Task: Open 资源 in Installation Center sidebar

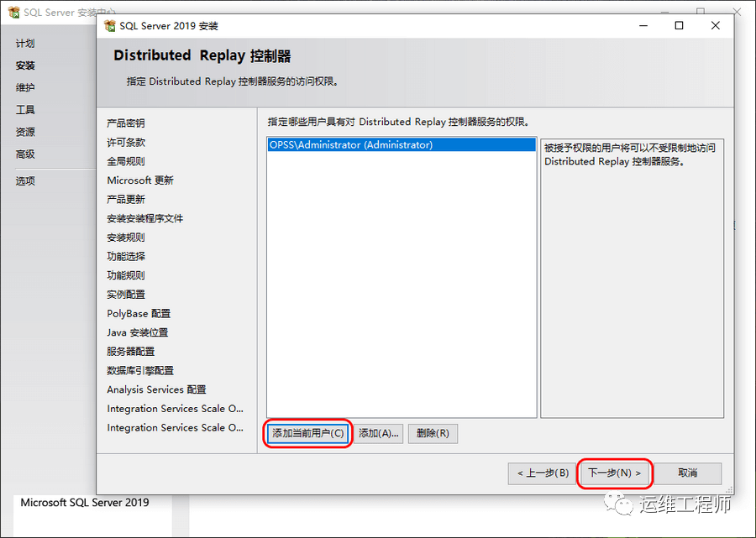Action: click(x=25, y=132)
